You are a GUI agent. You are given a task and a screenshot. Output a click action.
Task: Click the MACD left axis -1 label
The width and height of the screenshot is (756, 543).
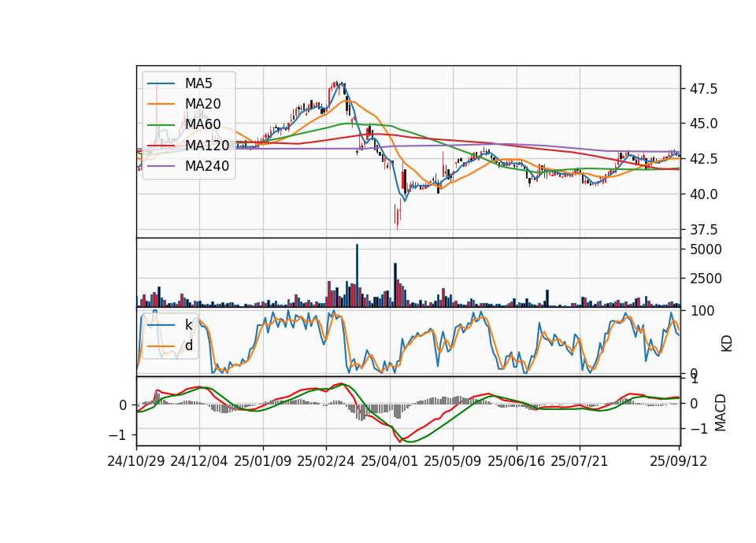coord(118,435)
